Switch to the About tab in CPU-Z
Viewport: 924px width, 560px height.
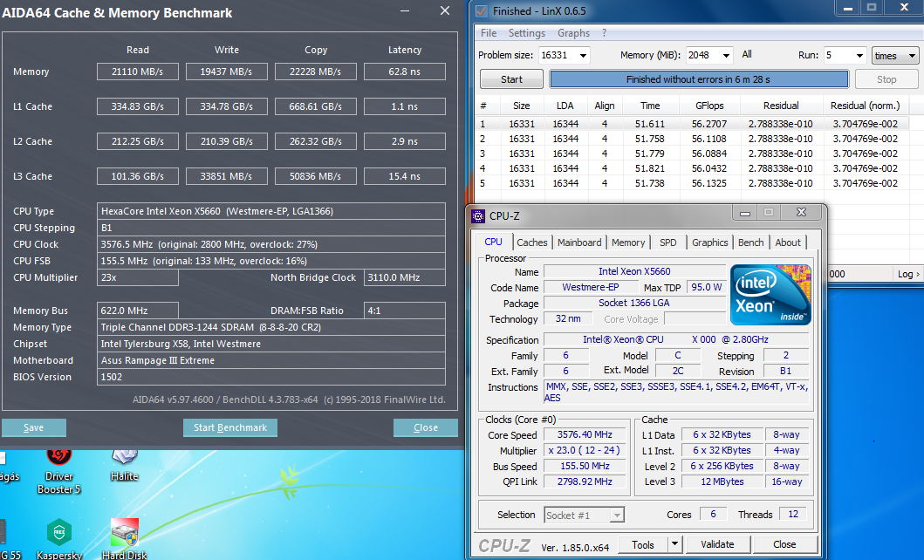pos(788,242)
